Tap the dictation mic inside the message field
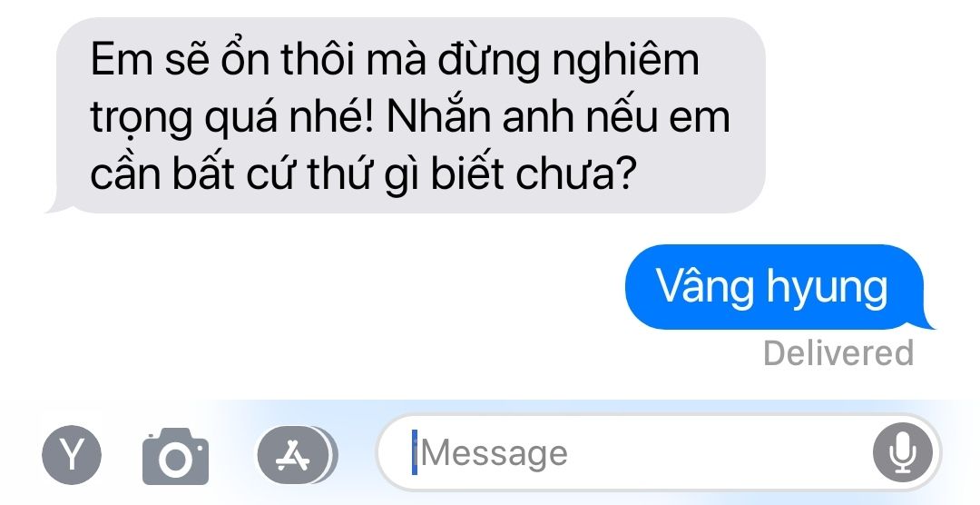Image resolution: width=980 pixels, height=505 pixels. point(902,454)
